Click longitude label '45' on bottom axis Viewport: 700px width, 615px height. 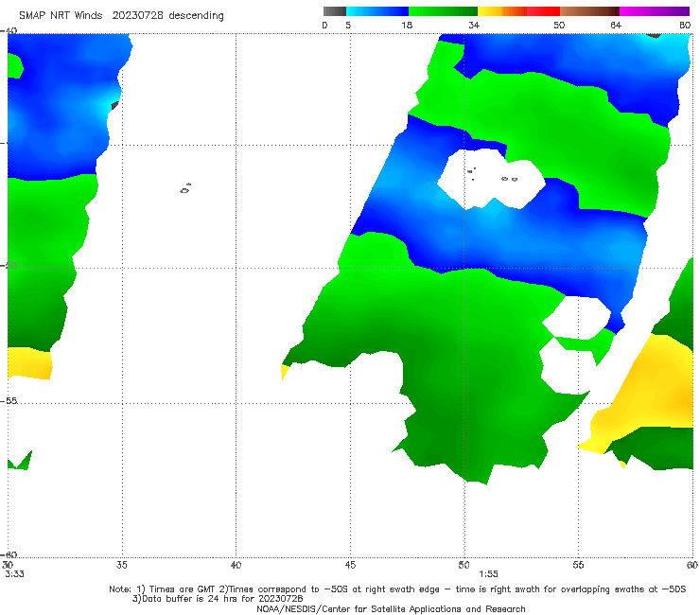(x=350, y=565)
